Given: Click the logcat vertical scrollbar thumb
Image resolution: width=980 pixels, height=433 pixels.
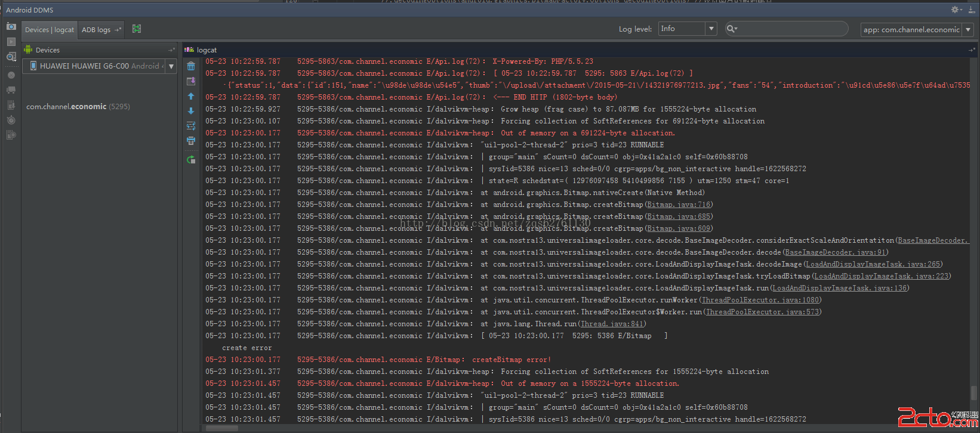Looking at the screenshot, I should [974, 392].
